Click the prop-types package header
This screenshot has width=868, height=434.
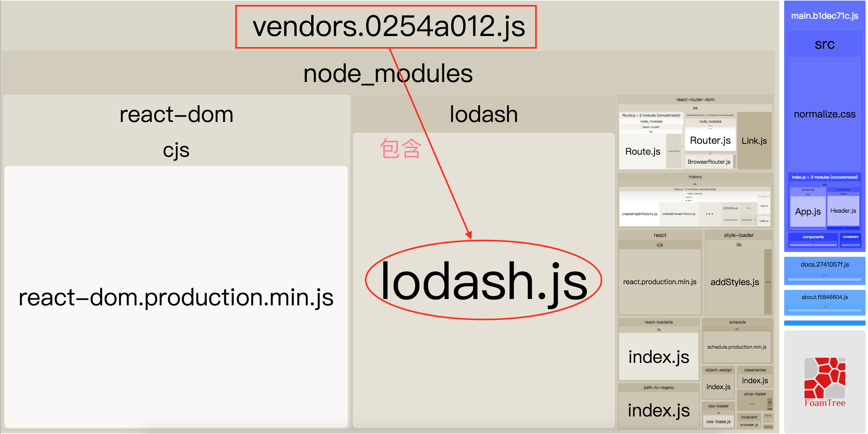(x=755, y=394)
